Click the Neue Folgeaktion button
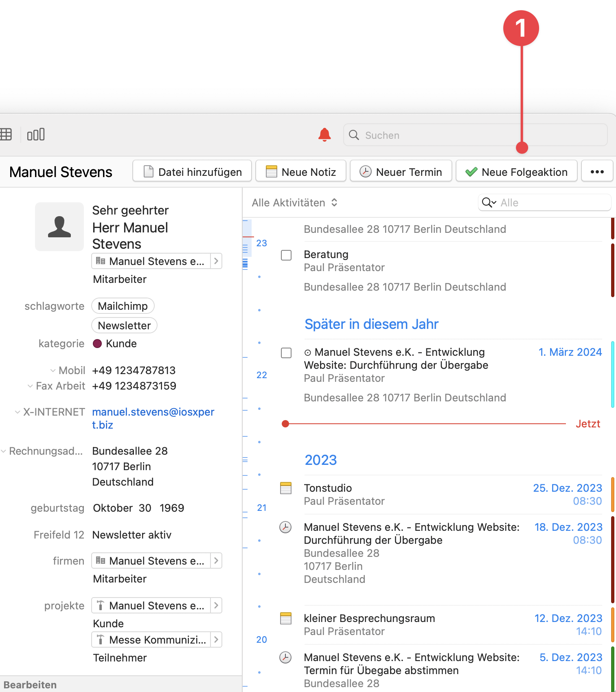 pos(516,172)
